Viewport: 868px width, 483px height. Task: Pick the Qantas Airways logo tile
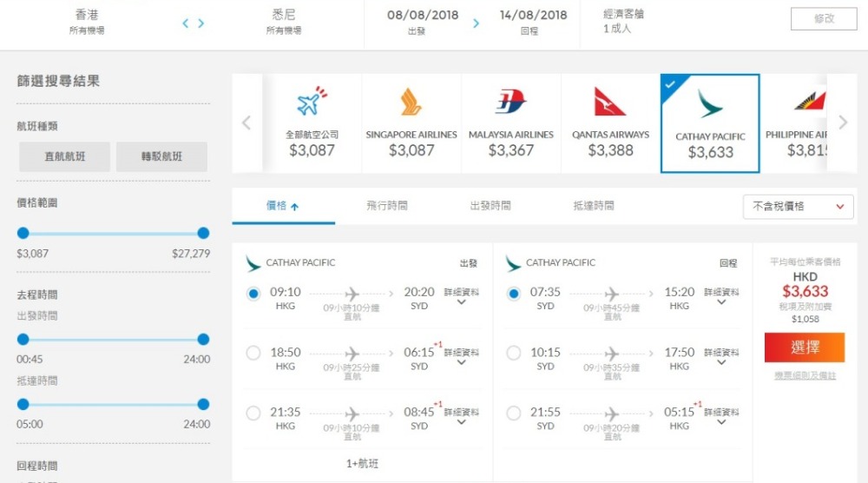[609, 102]
